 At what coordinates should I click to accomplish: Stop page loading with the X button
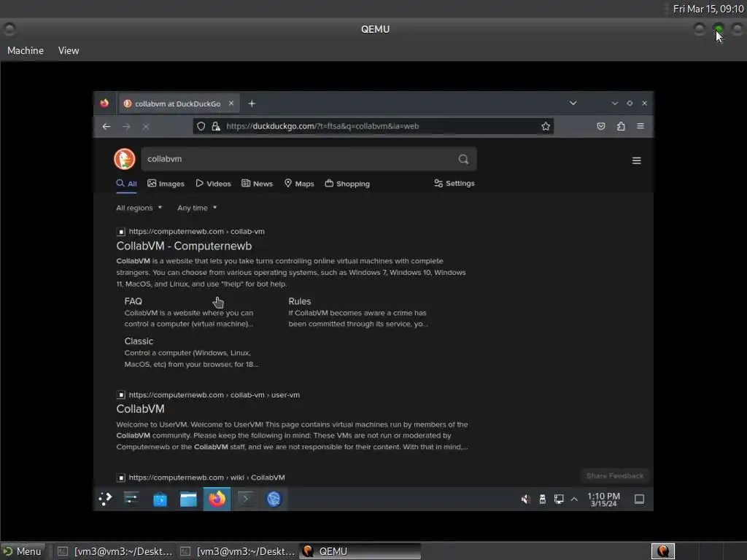click(146, 126)
